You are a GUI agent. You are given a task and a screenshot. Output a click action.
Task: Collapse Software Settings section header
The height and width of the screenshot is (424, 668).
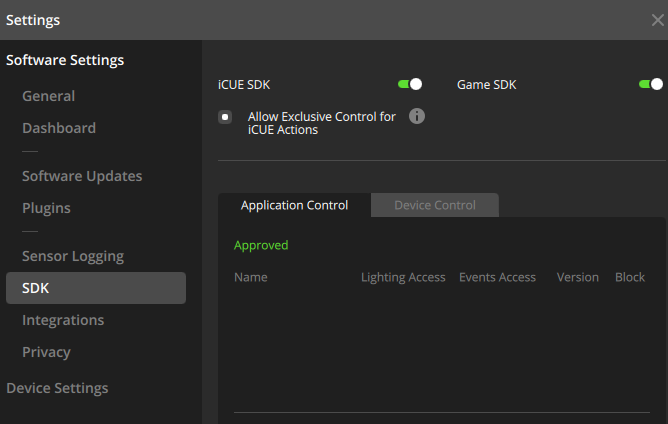pyautogui.click(x=65, y=60)
